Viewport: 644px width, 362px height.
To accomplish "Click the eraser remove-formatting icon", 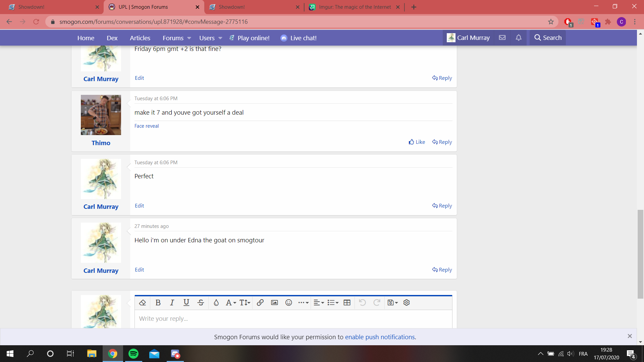I will coord(142,303).
